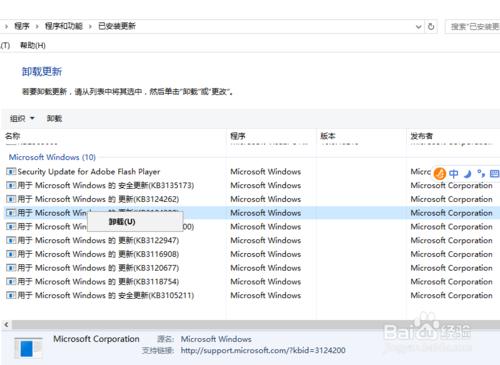Click the details pane update thumbnail icon
500x365 pixels.
[x=28, y=348]
